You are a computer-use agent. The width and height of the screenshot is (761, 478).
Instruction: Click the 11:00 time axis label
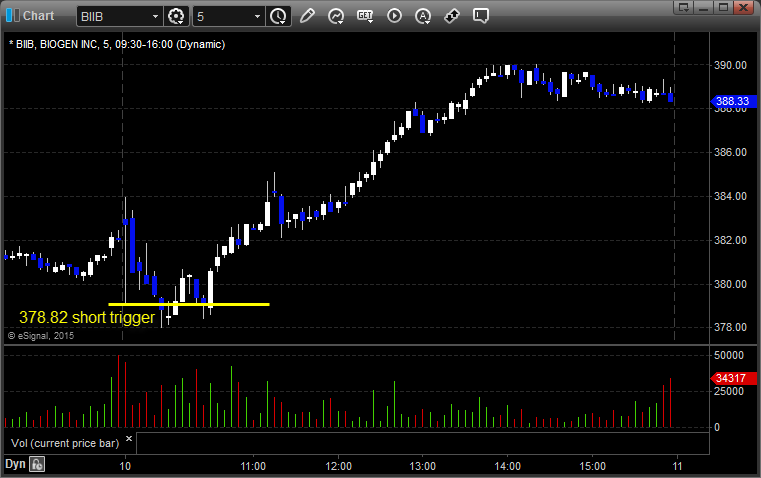(x=253, y=466)
